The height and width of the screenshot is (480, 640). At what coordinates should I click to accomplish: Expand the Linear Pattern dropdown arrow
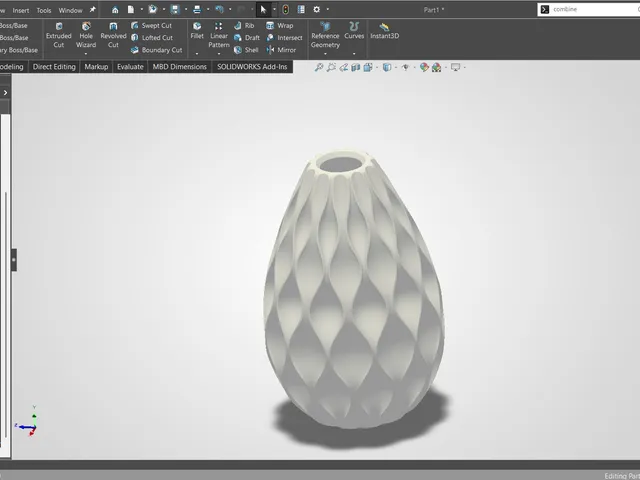(219, 53)
